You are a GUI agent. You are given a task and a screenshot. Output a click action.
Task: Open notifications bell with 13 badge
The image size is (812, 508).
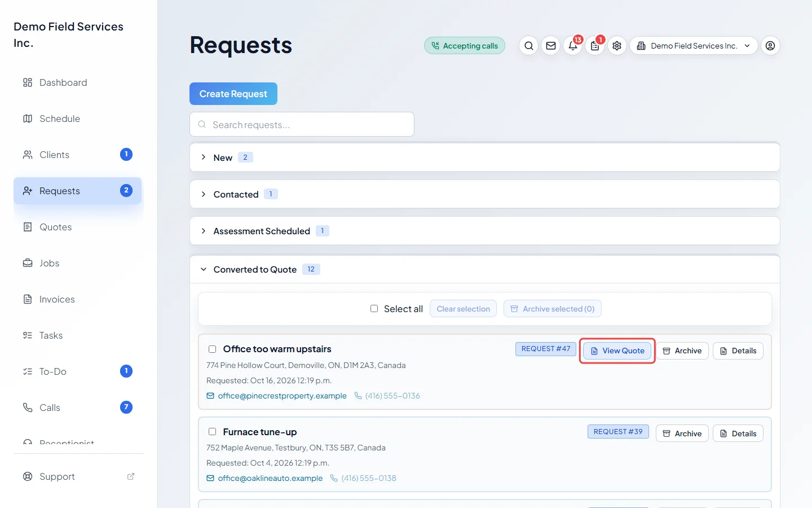573,46
